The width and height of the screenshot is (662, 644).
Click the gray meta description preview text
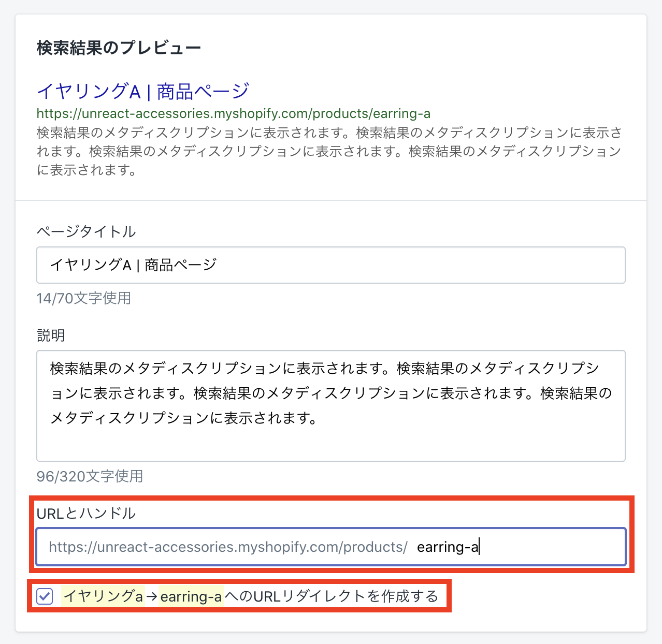329,151
